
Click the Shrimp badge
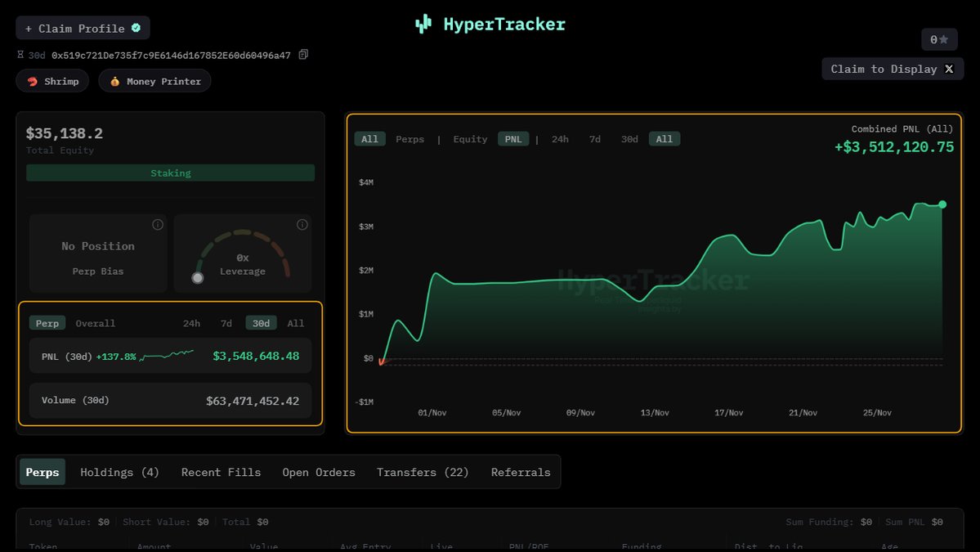[x=52, y=81]
